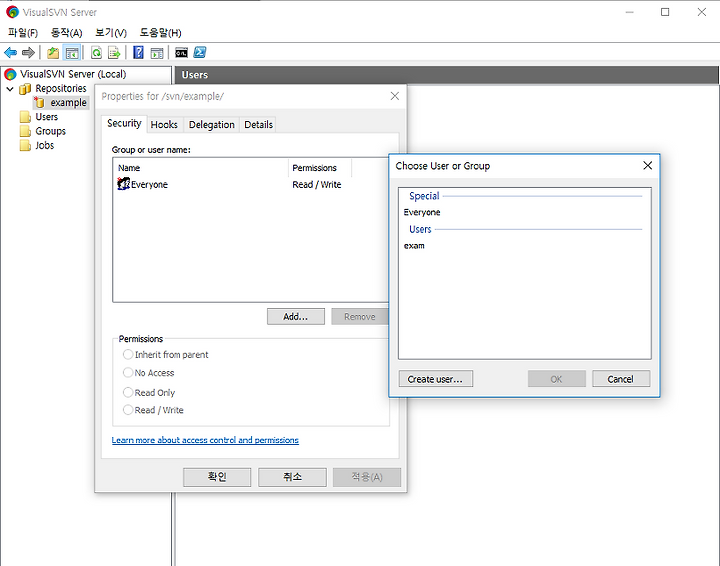Switch to the Hooks tab
The height and width of the screenshot is (566, 720).
click(164, 125)
